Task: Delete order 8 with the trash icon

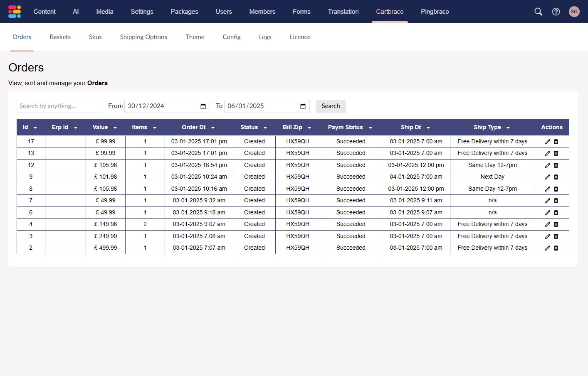Action: pyautogui.click(x=556, y=189)
